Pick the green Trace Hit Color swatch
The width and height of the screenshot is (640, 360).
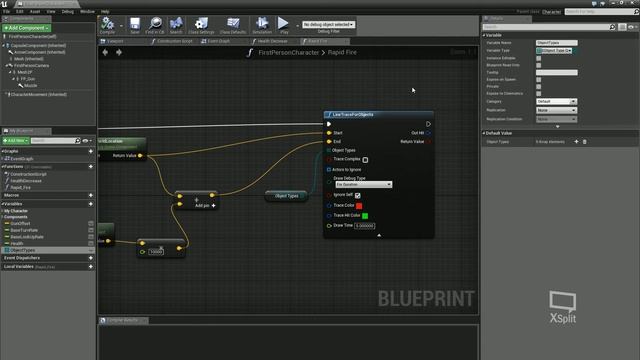365,216
